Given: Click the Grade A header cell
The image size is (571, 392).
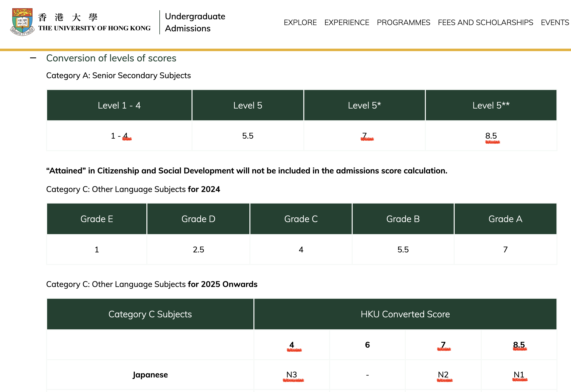Looking at the screenshot, I should click(x=505, y=219).
